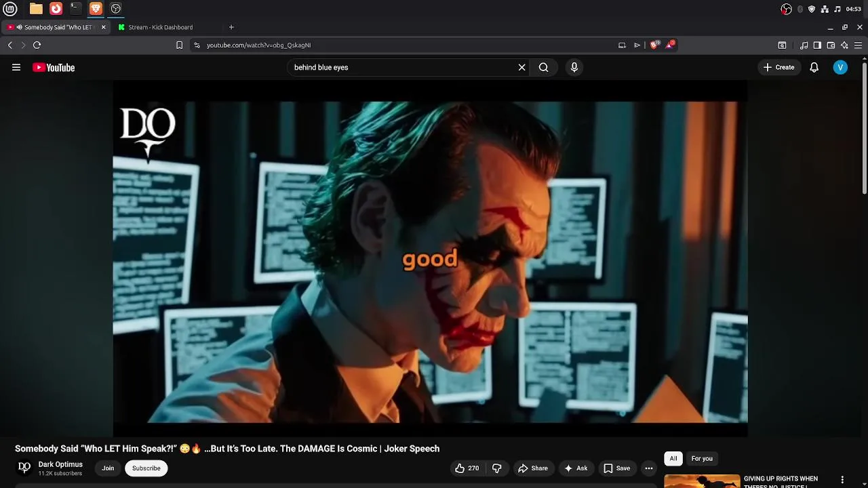Open the account avatar menu "V"
Screen dimensions: 868x488
click(x=840, y=67)
